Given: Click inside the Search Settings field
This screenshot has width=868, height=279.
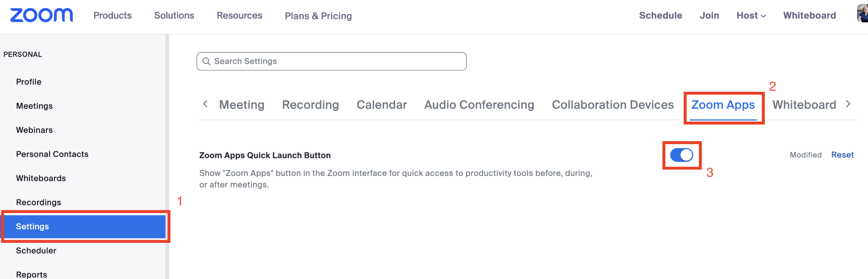Looking at the screenshot, I should pos(331,61).
